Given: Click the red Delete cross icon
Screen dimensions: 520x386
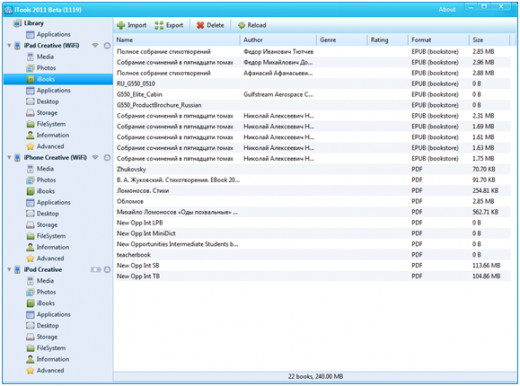Looking at the screenshot, I should click(x=200, y=25).
